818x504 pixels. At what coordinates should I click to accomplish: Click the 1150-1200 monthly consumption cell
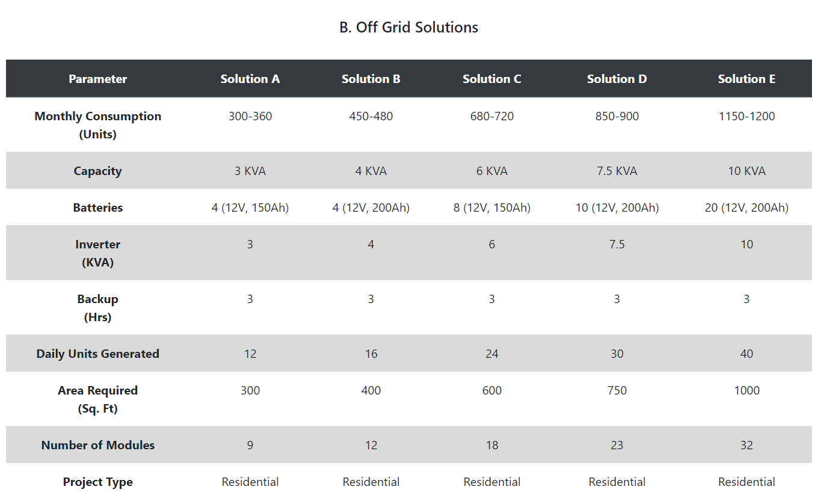pos(746,116)
